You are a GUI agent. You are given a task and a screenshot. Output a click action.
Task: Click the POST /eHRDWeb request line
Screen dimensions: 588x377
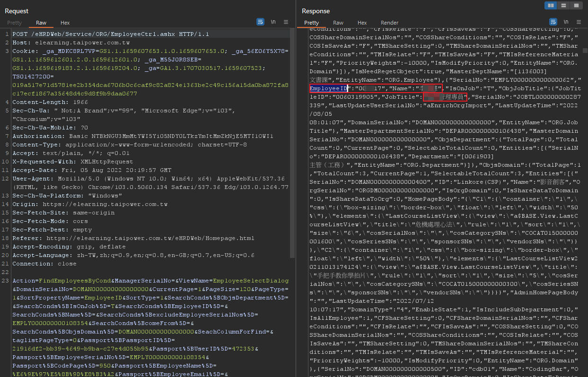[110, 34]
